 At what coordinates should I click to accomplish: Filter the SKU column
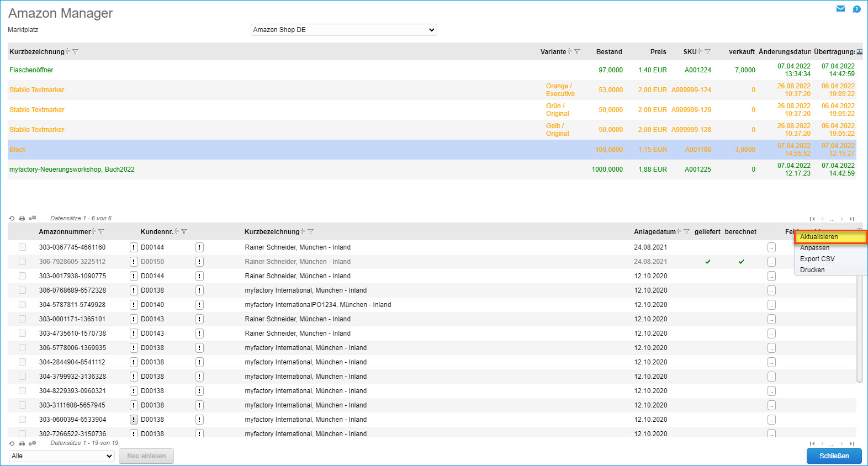[x=708, y=52]
